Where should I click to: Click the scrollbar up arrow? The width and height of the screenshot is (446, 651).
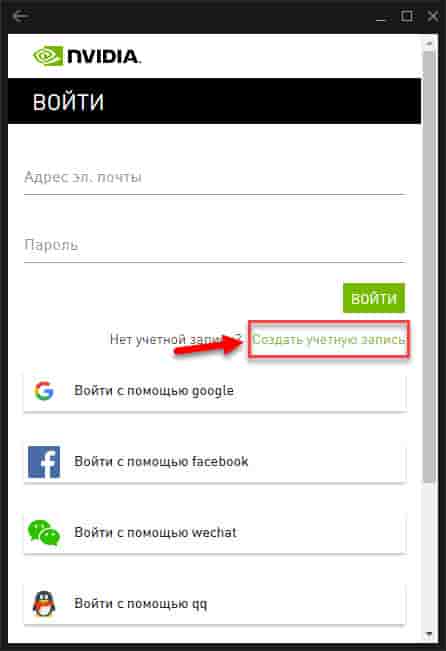pos(429,43)
